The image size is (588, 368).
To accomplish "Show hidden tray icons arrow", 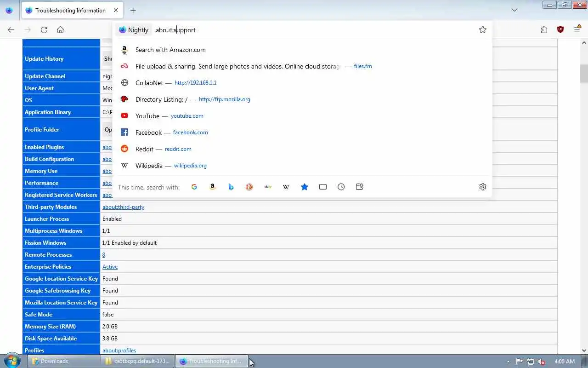I will coord(508,362).
